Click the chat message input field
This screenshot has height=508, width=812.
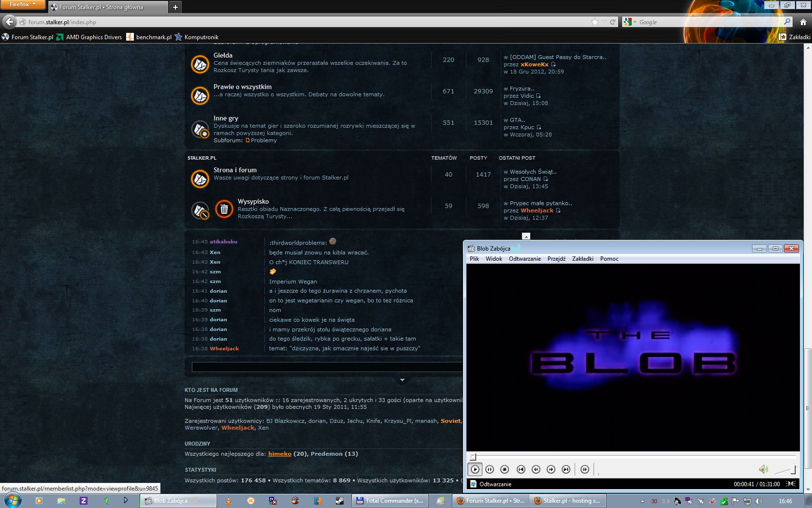(x=327, y=367)
